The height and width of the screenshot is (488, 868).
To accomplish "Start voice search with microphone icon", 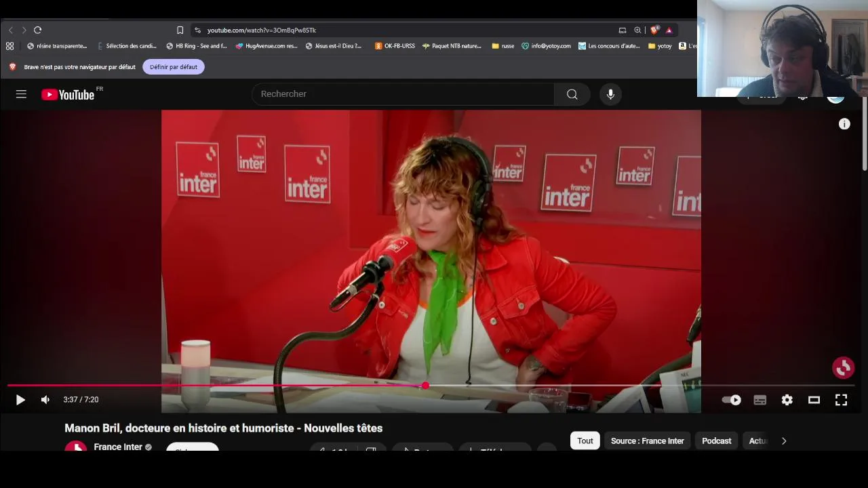I will pyautogui.click(x=610, y=94).
